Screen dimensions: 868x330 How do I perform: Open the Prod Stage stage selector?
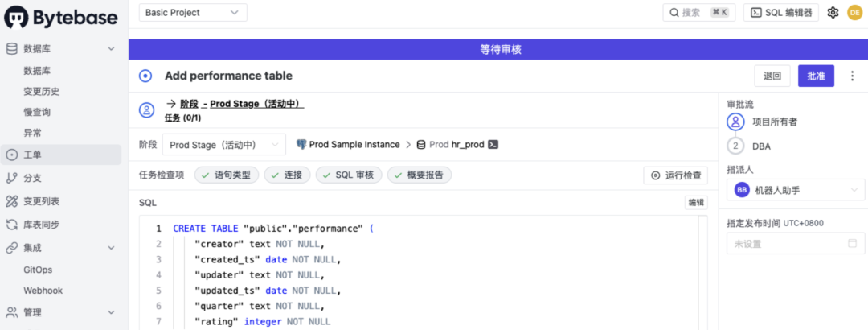224,145
